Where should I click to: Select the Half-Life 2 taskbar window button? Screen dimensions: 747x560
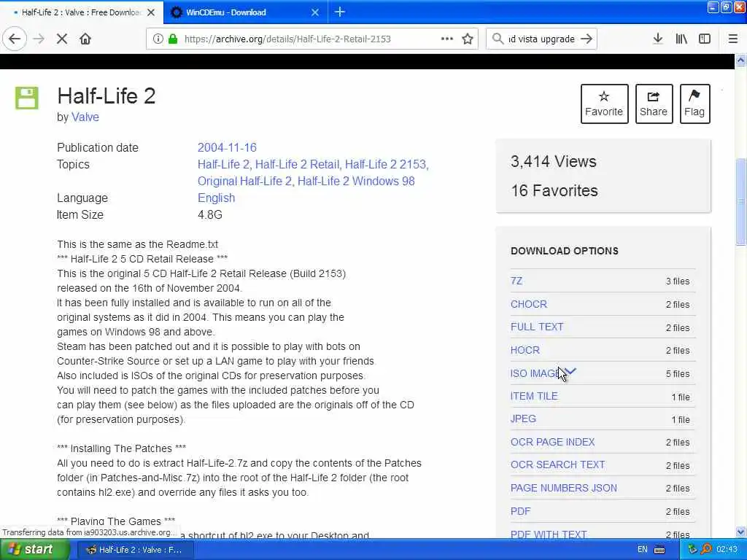tap(135, 550)
